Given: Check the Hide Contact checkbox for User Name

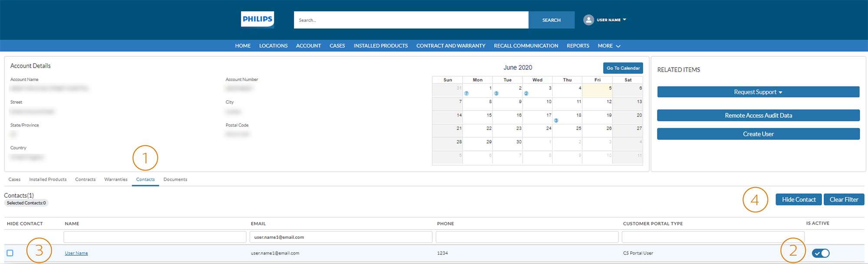Looking at the screenshot, I should pyautogui.click(x=10, y=253).
